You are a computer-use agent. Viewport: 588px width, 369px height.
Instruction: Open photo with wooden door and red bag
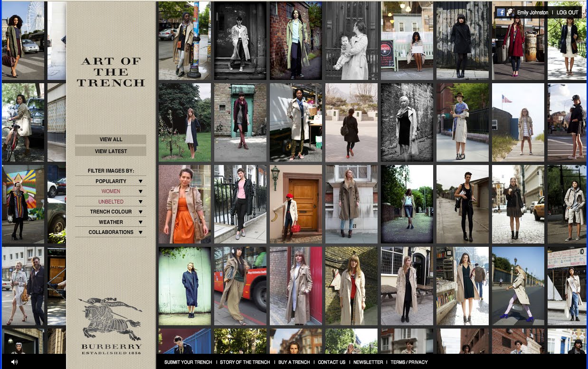(296, 204)
